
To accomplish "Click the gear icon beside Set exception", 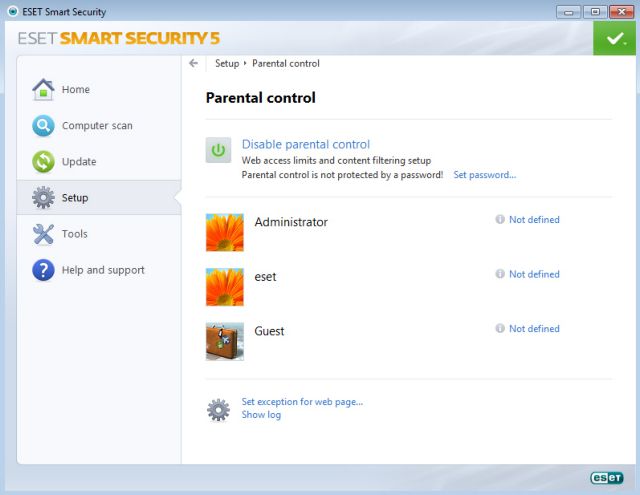I will tap(218, 409).
